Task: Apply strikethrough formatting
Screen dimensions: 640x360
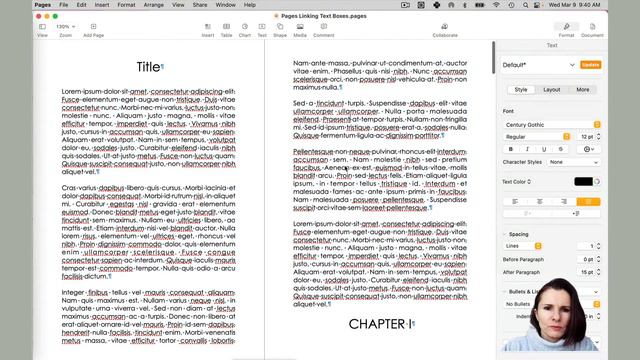Action: [561, 149]
